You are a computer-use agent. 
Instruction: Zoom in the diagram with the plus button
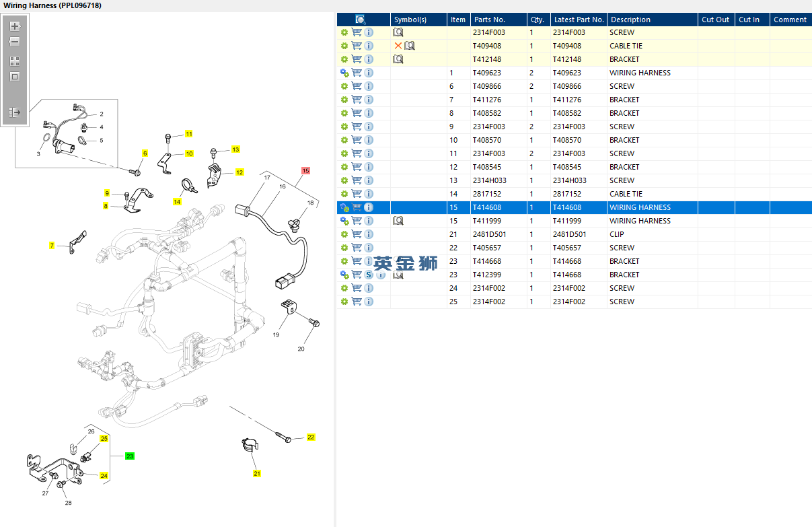coord(15,26)
